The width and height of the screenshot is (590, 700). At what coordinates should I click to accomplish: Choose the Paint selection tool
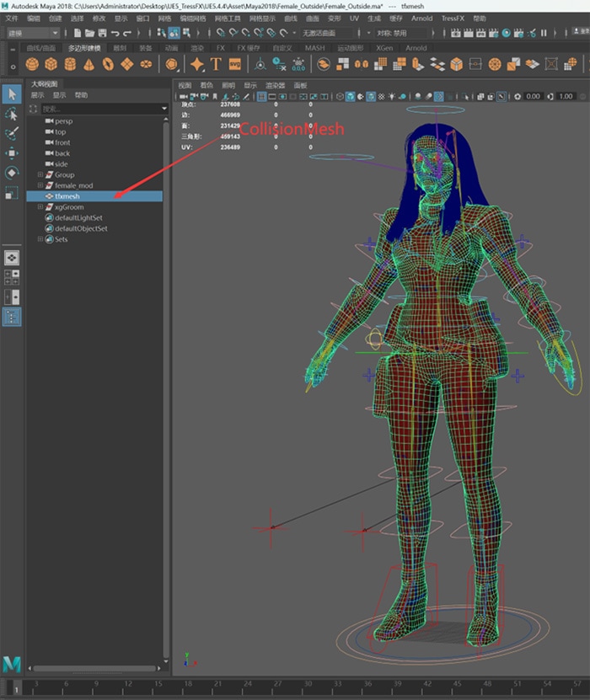coord(12,134)
